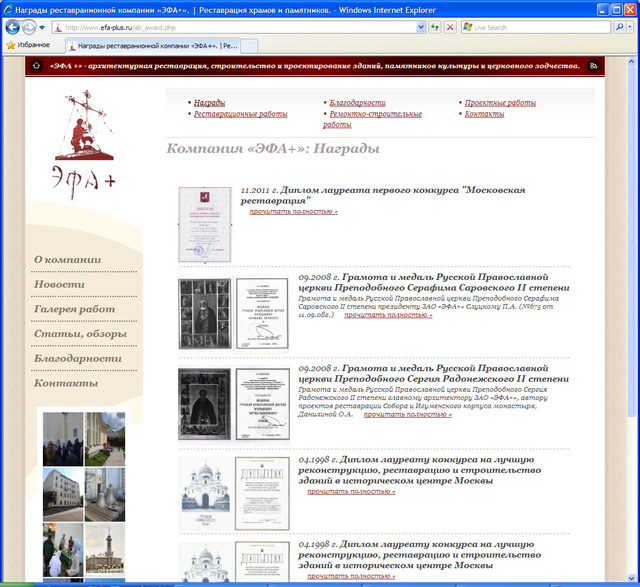This screenshot has width=640, height=587.
Task: Click the RSS feed icon in the banner
Action: [593, 65]
